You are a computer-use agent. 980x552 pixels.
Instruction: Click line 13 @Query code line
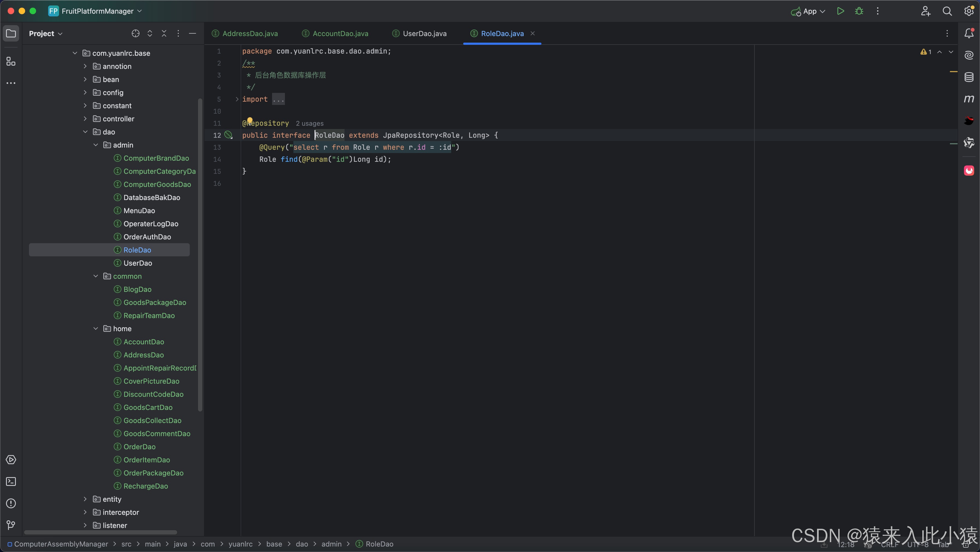click(x=359, y=147)
